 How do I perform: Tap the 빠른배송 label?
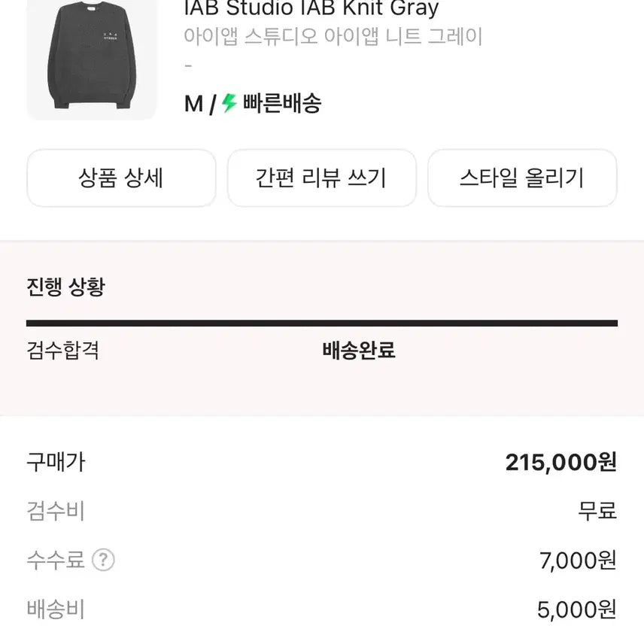[x=281, y=103]
